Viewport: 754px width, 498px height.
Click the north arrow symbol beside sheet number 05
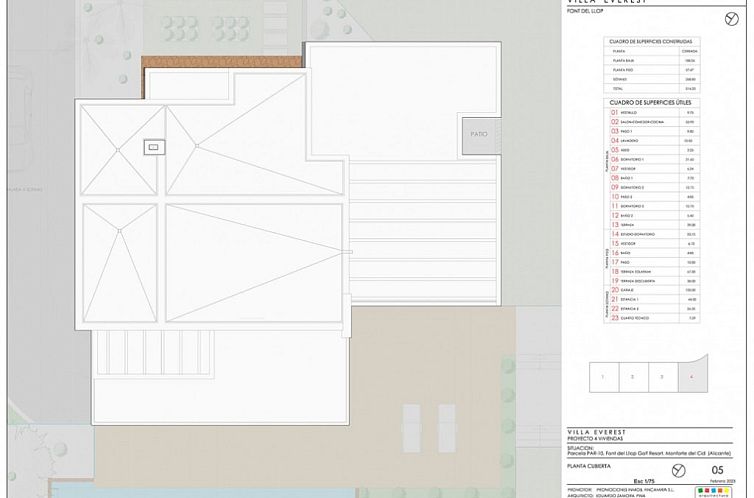tap(680, 469)
